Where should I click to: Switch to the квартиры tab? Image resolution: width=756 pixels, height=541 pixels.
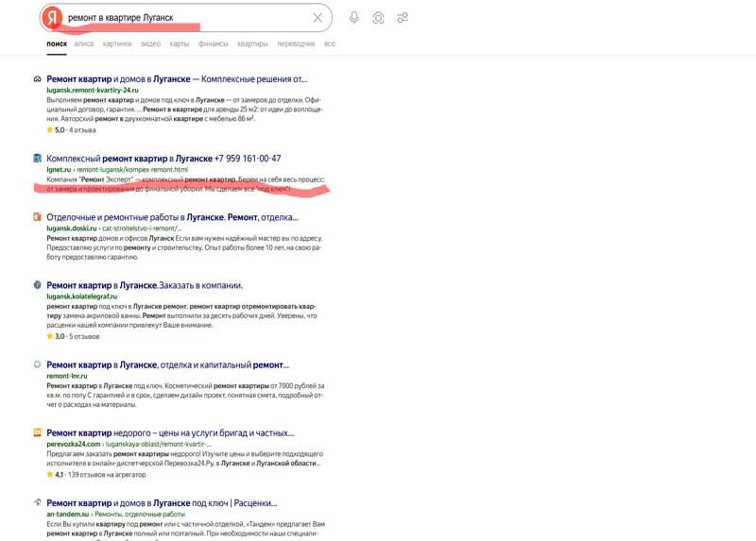point(252,43)
